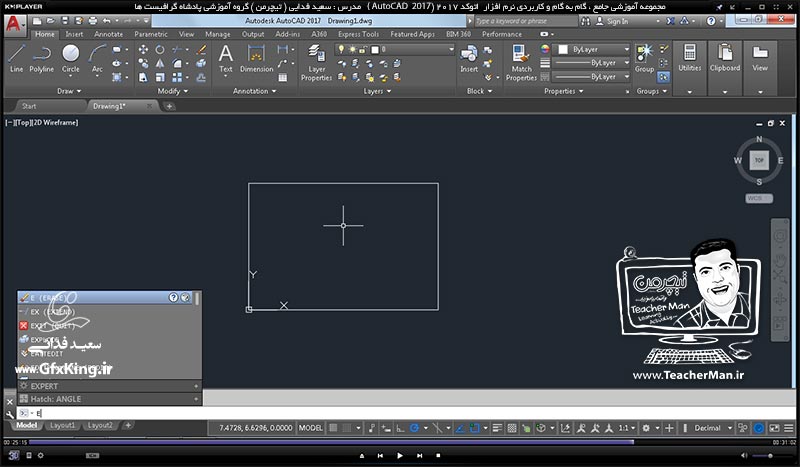Click the Explode tool icon

202,63
